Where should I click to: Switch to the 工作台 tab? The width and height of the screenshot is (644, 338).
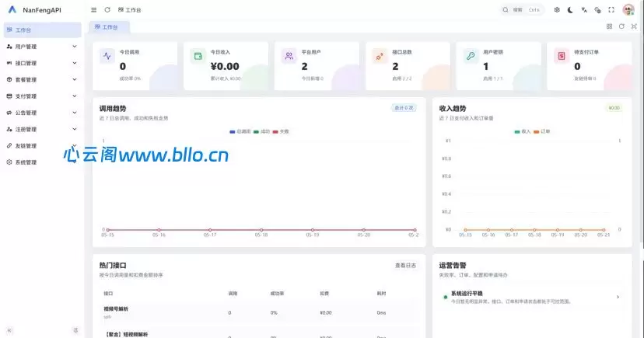(x=109, y=27)
